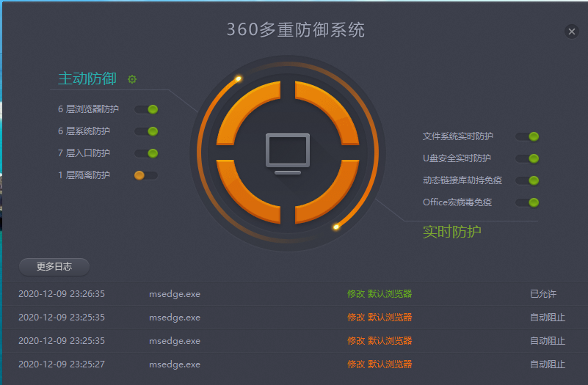Toggle 6 层浏览器防护 switch

pos(146,109)
